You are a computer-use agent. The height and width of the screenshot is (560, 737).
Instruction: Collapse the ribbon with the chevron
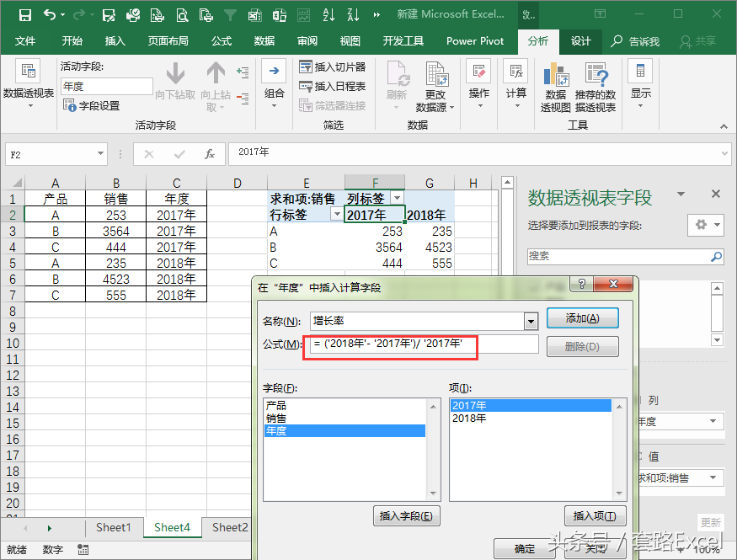[724, 126]
